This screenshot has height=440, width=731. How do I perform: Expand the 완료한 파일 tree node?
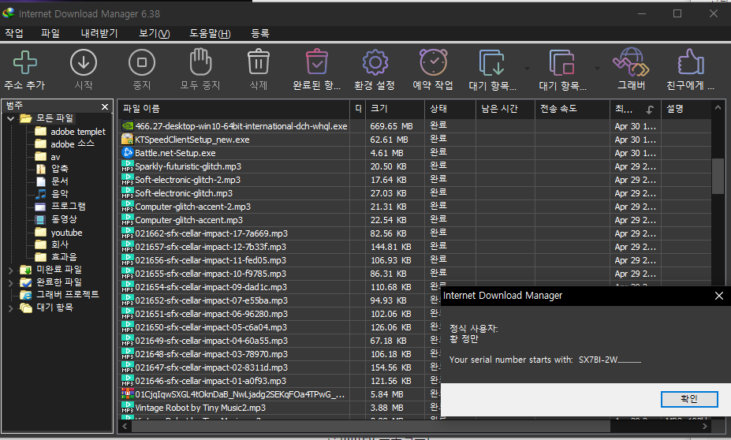pyautogui.click(x=11, y=282)
